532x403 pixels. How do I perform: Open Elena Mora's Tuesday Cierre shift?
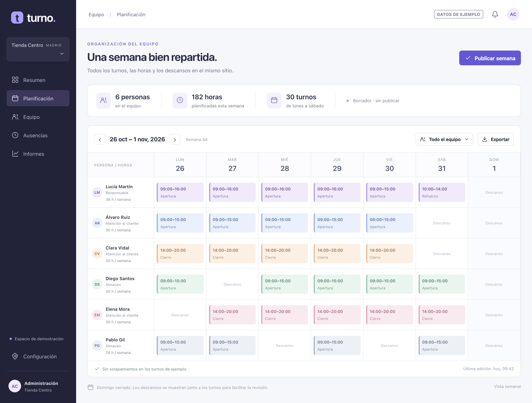coord(232,315)
